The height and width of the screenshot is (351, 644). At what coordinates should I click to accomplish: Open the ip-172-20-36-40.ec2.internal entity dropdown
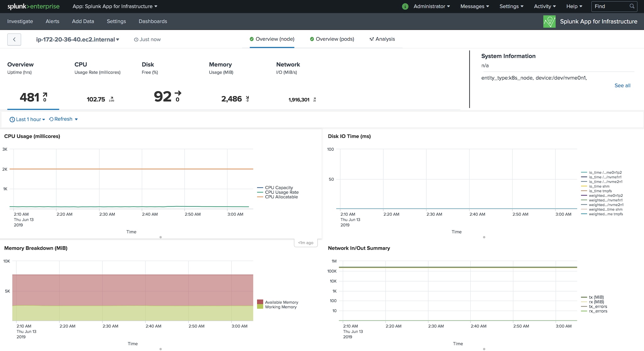tap(77, 40)
